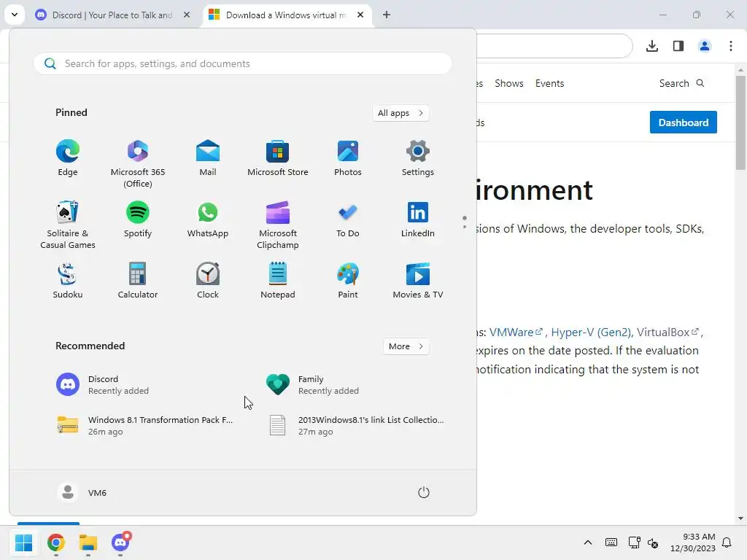Select the Download a Windows virtual machine tab
This screenshot has height=560, width=747.
(286, 15)
